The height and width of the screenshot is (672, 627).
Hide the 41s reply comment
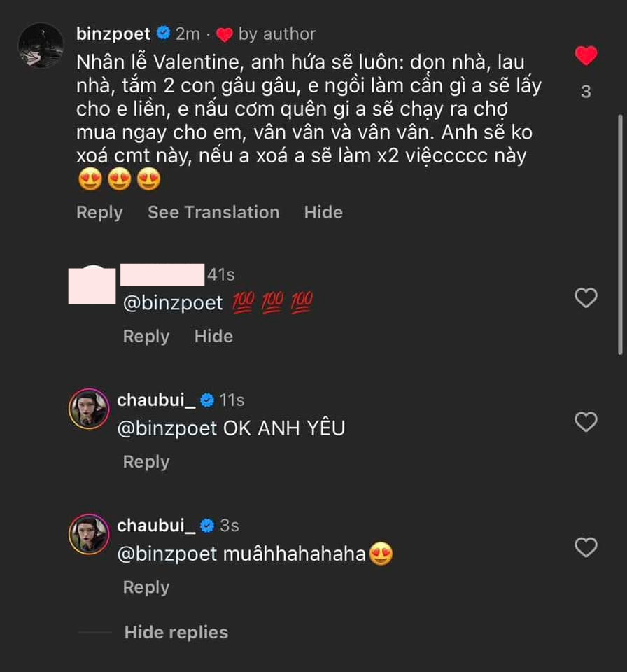(x=213, y=337)
